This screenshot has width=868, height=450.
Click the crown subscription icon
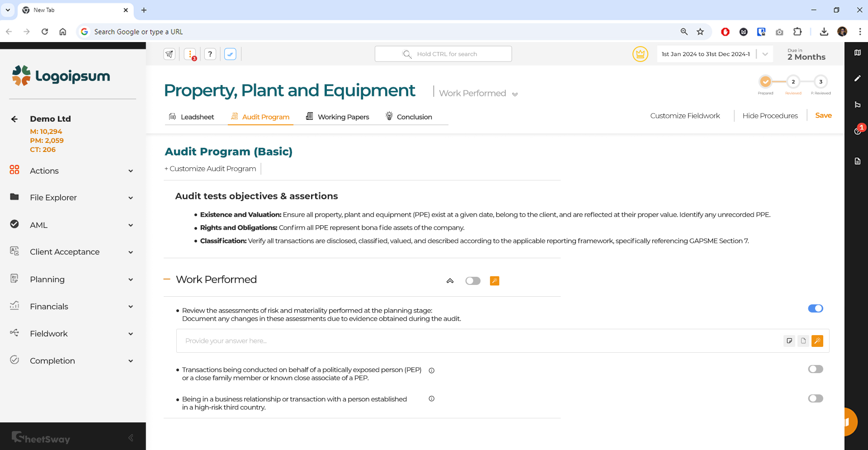(x=640, y=54)
